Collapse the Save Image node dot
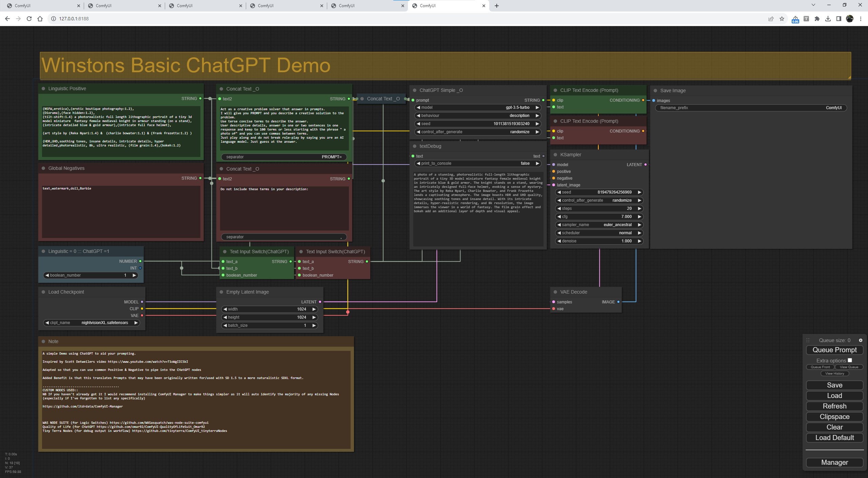The image size is (868, 478). coord(655,91)
